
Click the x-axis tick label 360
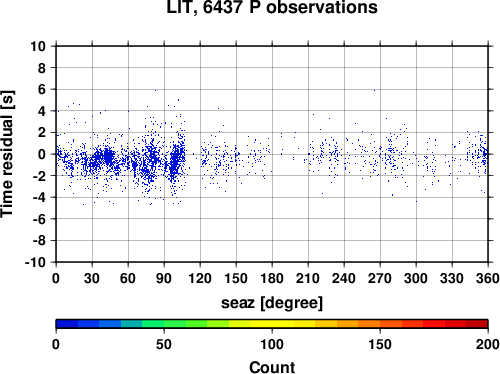[x=488, y=278]
